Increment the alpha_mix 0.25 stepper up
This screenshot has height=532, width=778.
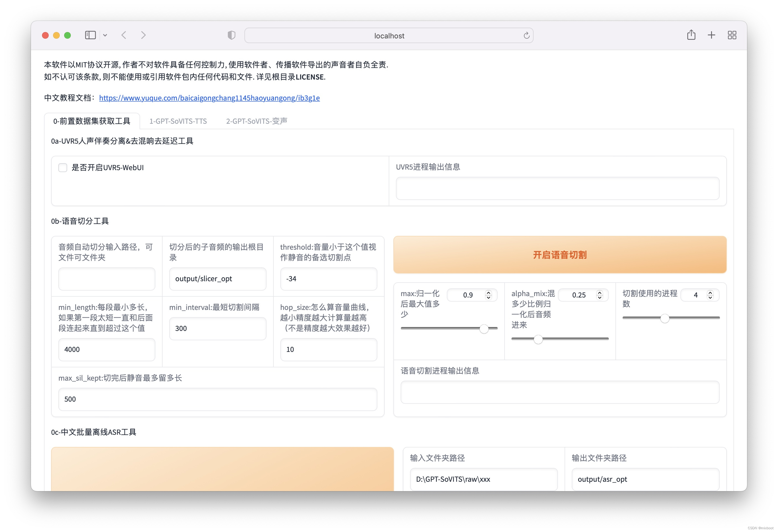(600, 292)
